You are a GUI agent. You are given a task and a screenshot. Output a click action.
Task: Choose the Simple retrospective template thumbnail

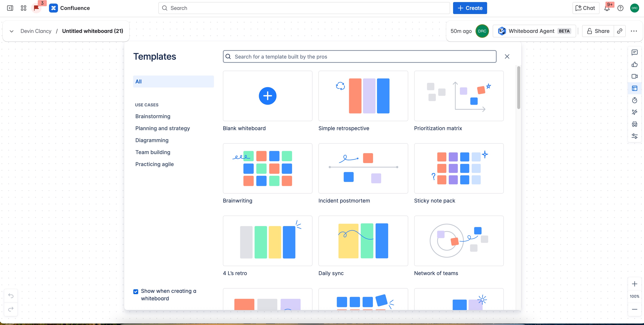point(363,96)
